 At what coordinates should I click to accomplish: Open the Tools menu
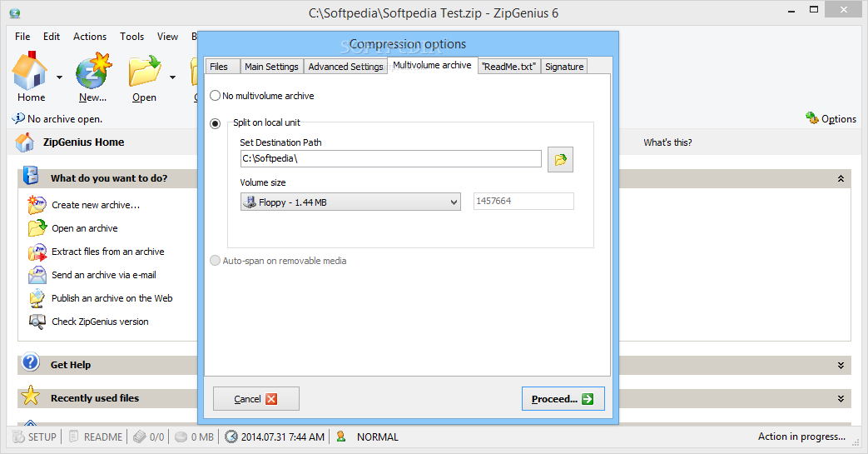point(131,36)
